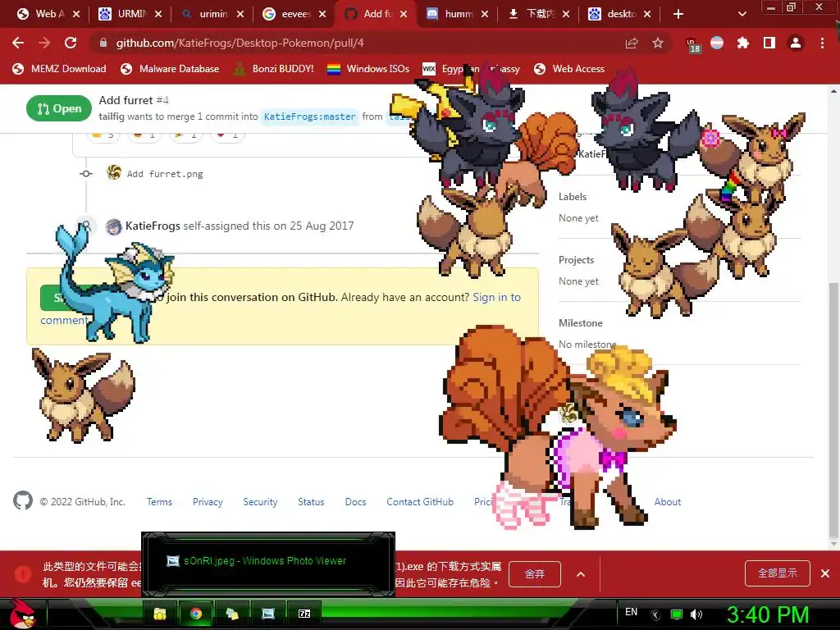The height and width of the screenshot is (630, 840).
Task: Click the GitHub logo in footer
Action: pyautogui.click(x=23, y=501)
